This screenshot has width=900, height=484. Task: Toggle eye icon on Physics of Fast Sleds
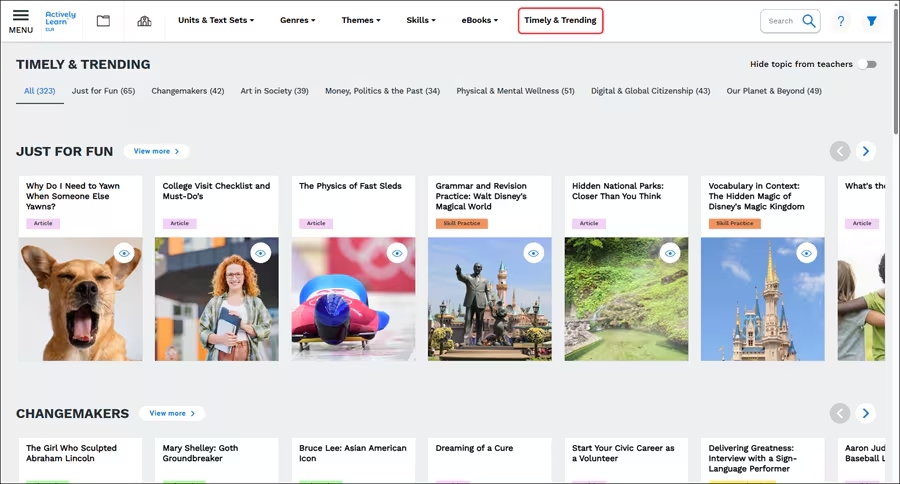pyautogui.click(x=397, y=253)
